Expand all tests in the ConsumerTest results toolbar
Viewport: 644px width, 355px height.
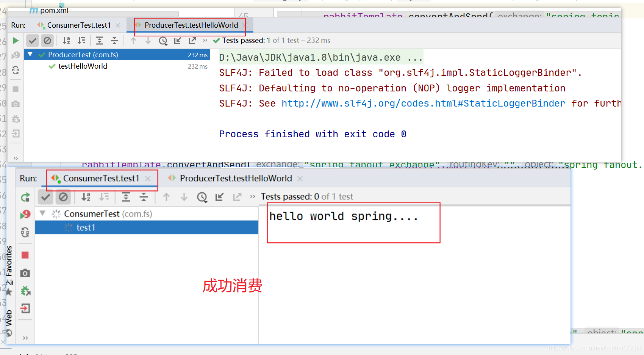[126, 197]
